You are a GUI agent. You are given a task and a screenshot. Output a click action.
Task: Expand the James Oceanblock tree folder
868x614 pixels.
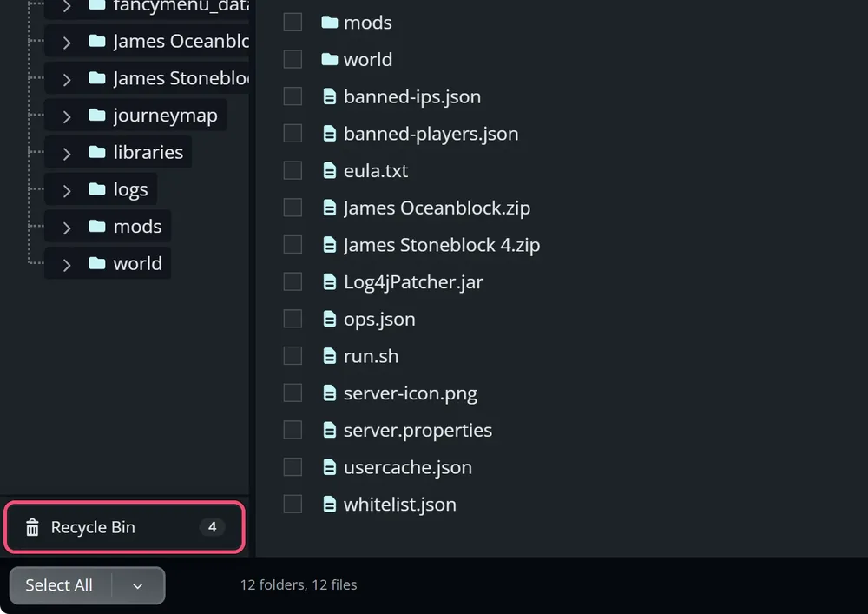(x=67, y=43)
